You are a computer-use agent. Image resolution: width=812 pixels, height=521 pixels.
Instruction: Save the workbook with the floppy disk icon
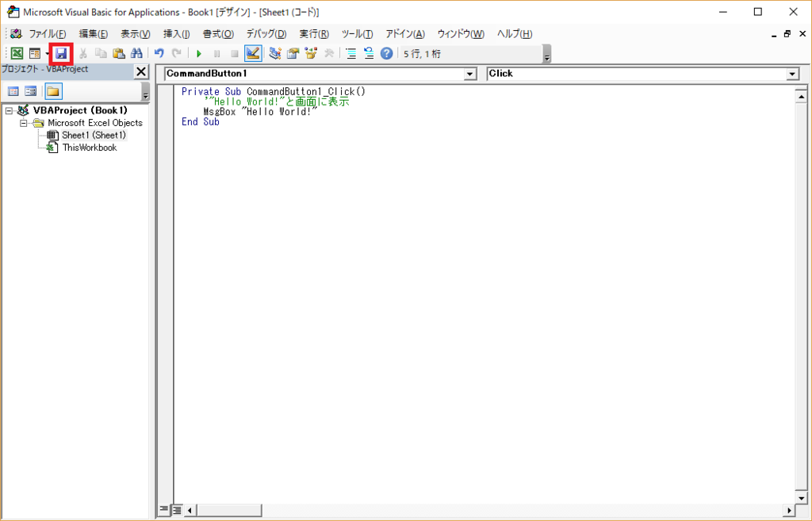click(61, 53)
